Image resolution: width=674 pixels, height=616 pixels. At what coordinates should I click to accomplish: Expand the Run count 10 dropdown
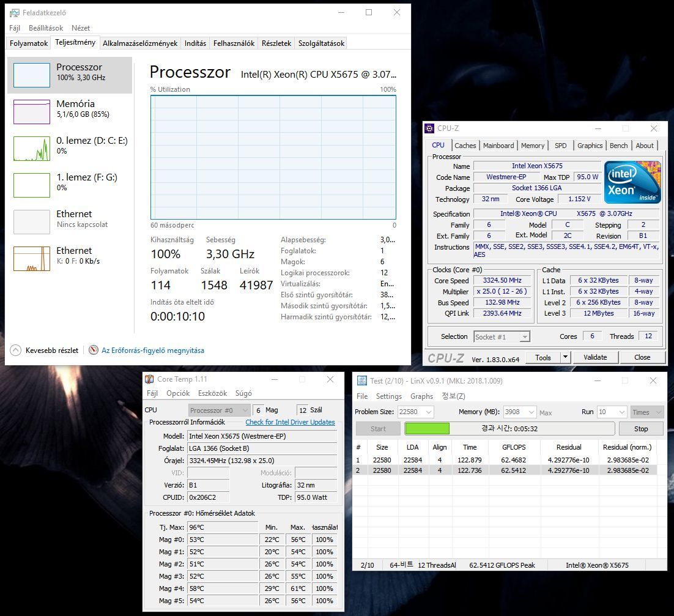(x=621, y=412)
